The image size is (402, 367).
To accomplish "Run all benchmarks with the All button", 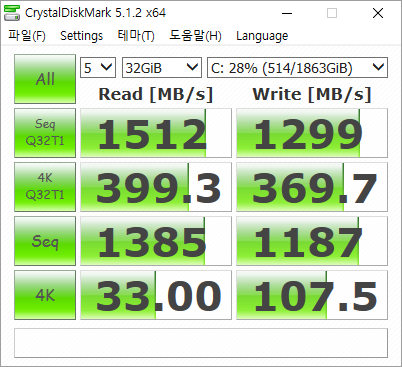I will coord(45,79).
